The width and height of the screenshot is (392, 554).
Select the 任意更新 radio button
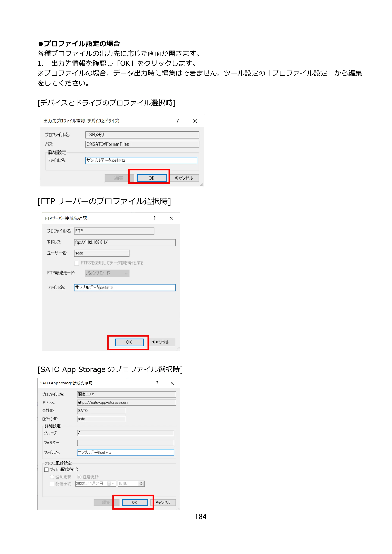click(x=79, y=477)
